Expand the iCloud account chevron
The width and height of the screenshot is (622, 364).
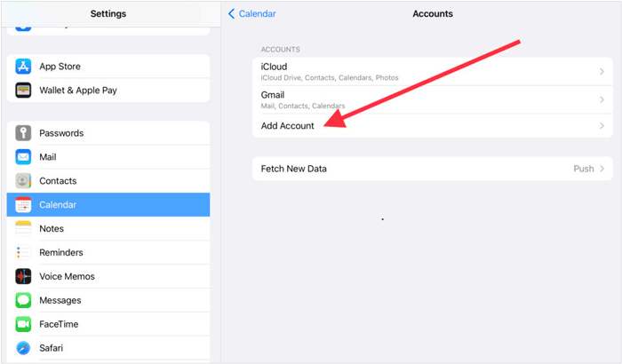click(602, 71)
